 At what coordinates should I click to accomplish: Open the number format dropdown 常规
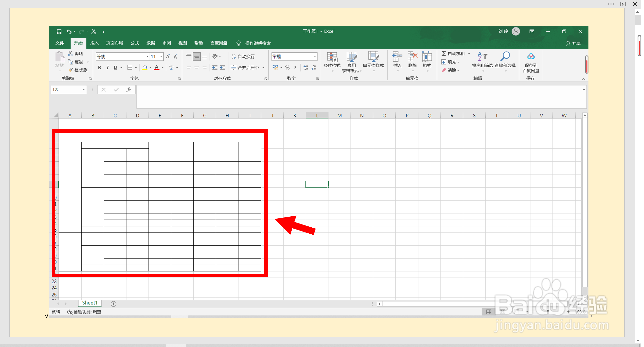coord(315,56)
